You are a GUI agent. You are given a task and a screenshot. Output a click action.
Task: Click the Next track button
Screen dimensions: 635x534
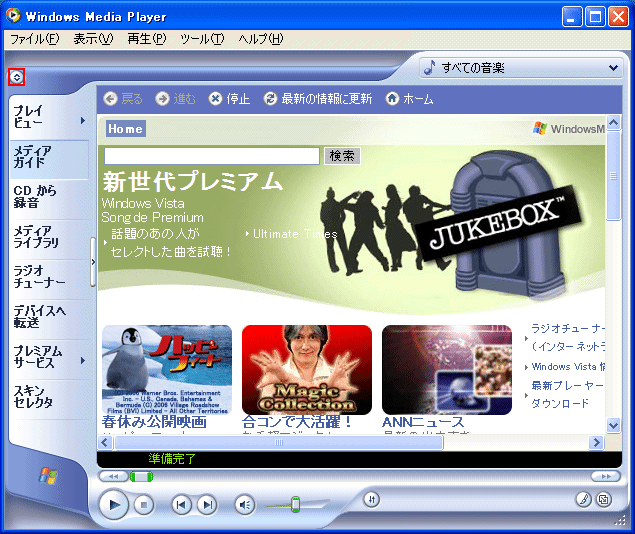[x=207, y=505]
